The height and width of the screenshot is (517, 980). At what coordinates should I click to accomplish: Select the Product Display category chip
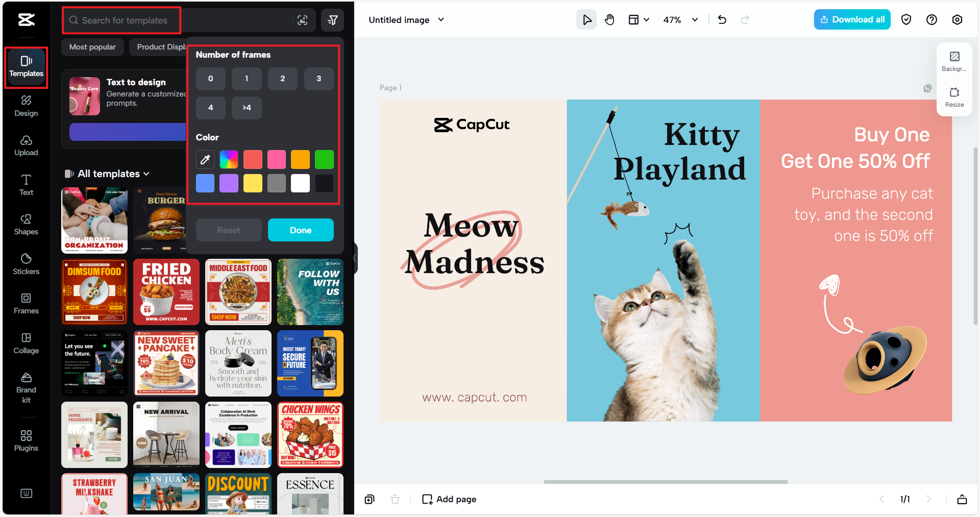coord(159,47)
